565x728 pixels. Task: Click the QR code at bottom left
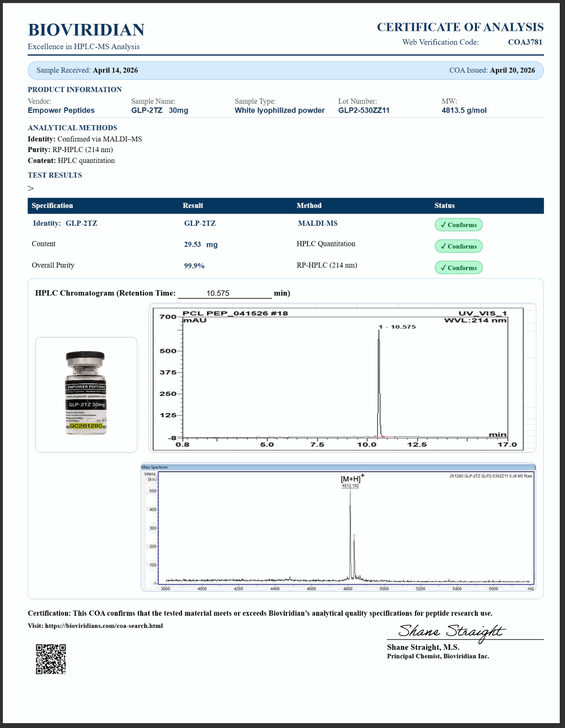51,659
